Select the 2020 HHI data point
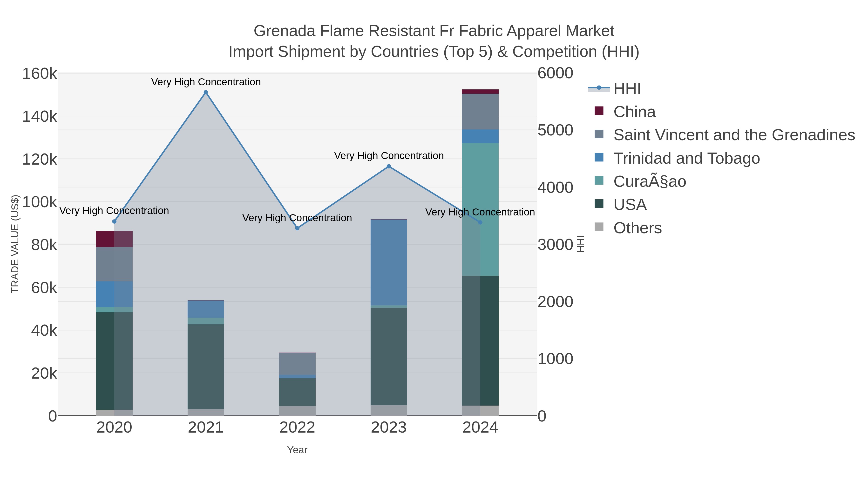This screenshot has height=488, width=868. (x=114, y=221)
